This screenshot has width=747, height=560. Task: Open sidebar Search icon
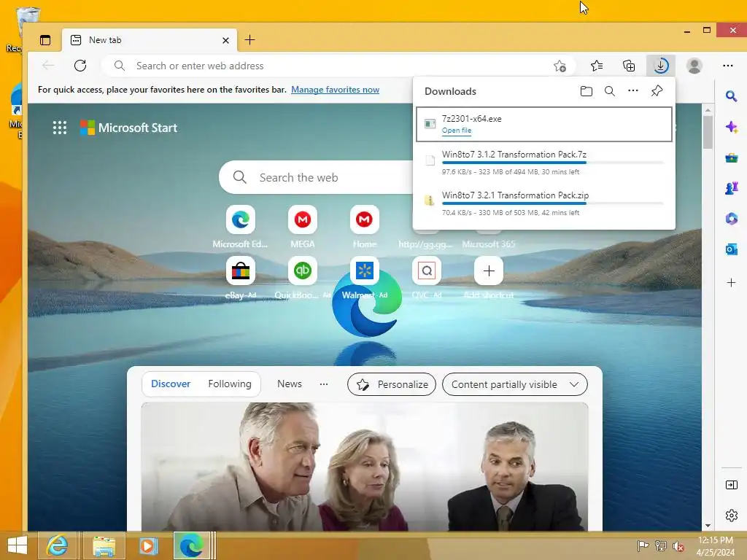[x=731, y=97]
